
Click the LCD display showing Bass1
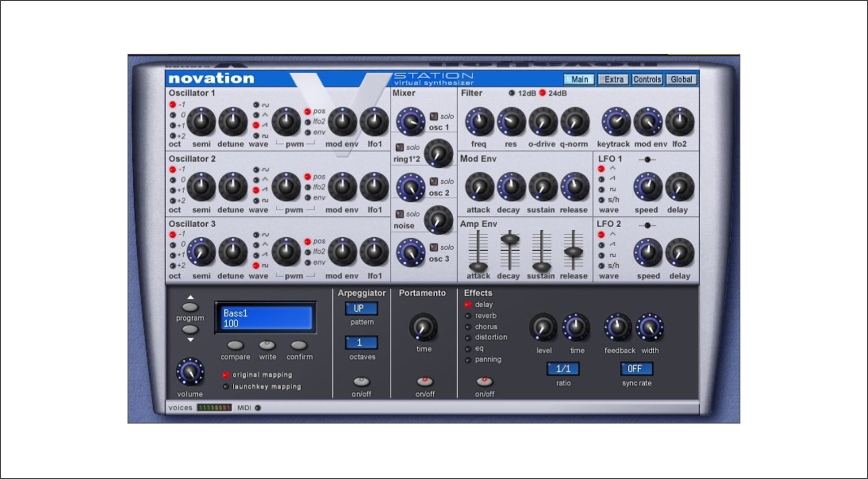click(x=266, y=318)
